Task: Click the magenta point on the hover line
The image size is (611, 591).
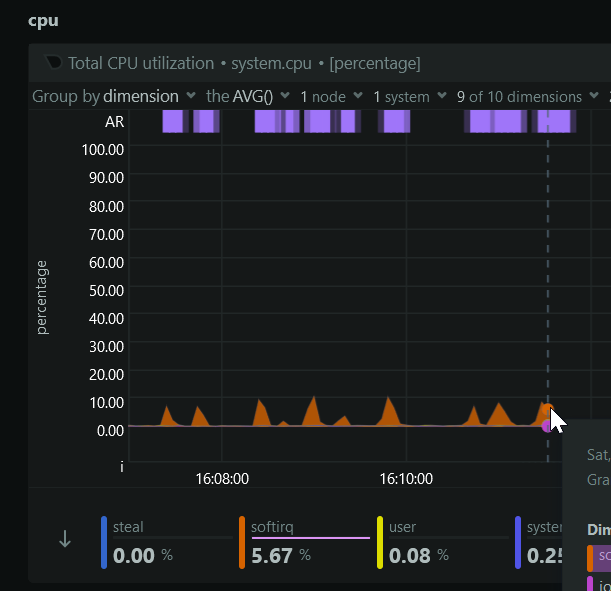Action: pyautogui.click(x=547, y=426)
